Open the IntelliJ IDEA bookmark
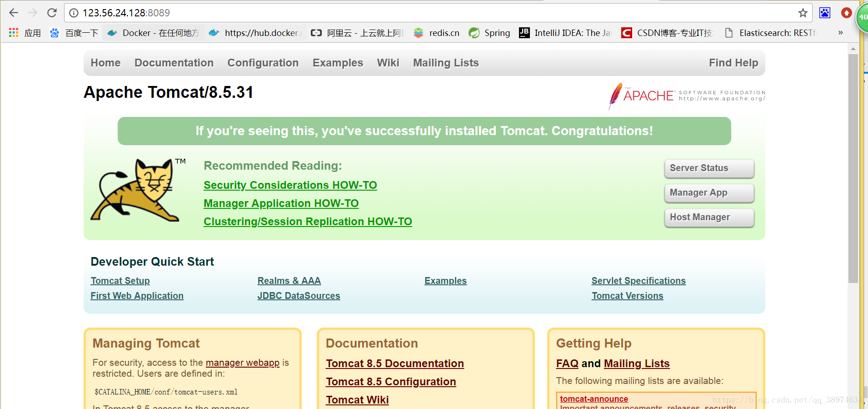The image size is (868, 409). click(566, 33)
